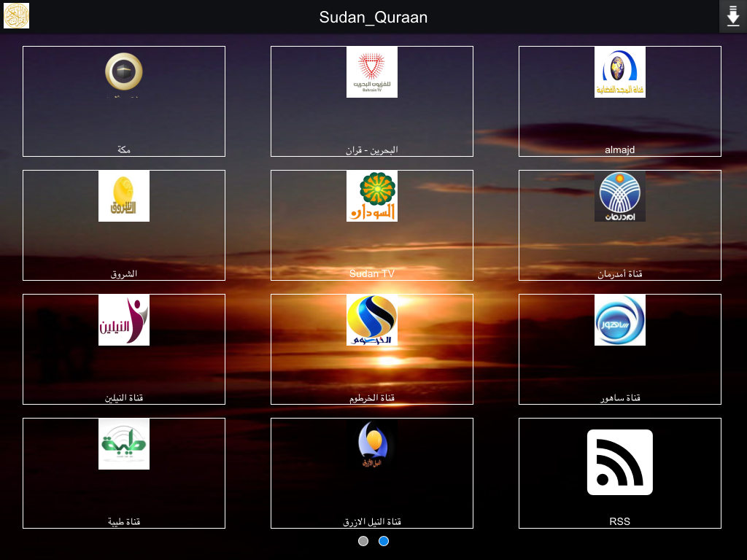
Task: Select the قناة أمدرمان label
Action: (x=620, y=274)
